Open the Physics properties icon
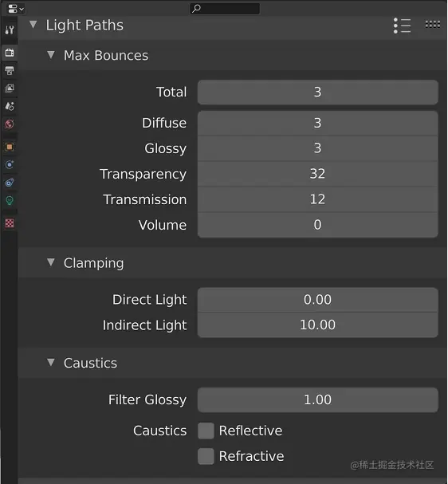The image size is (448, 484). pos(10,165)
